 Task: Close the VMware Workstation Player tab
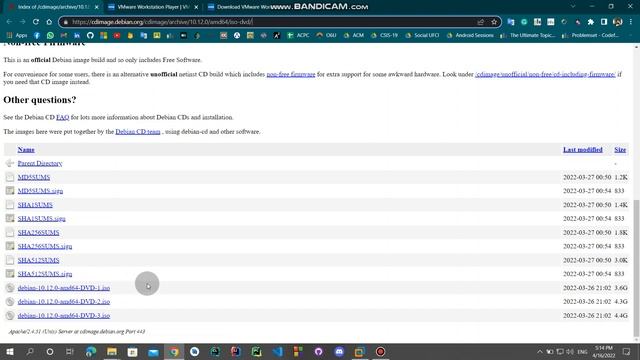[196, 7]
